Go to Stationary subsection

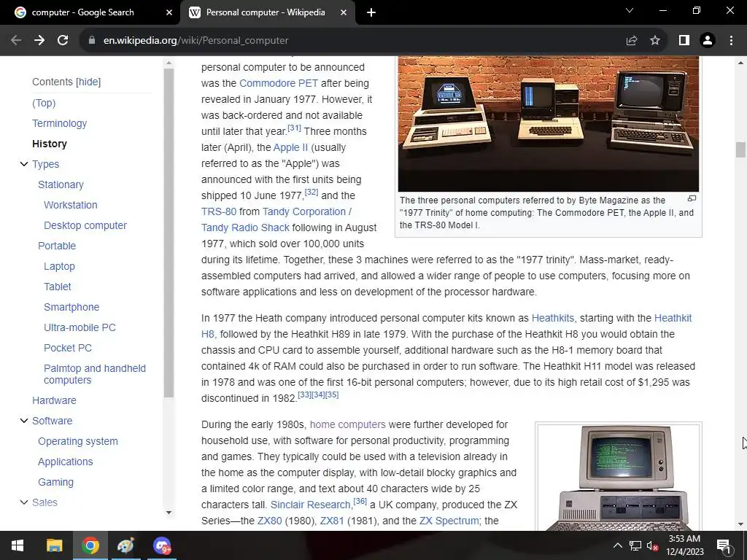tap(61, 184)
